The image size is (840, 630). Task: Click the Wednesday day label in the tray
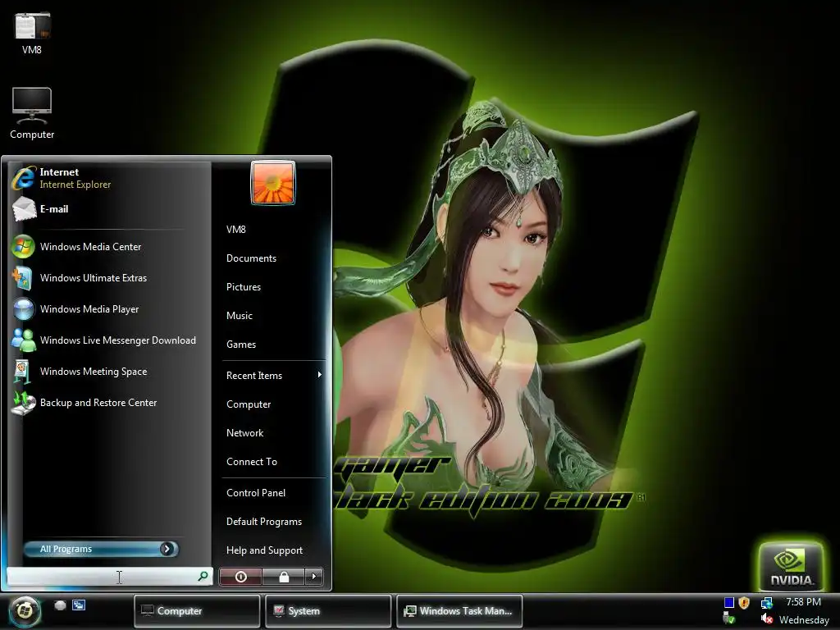[x=804, y=620]
